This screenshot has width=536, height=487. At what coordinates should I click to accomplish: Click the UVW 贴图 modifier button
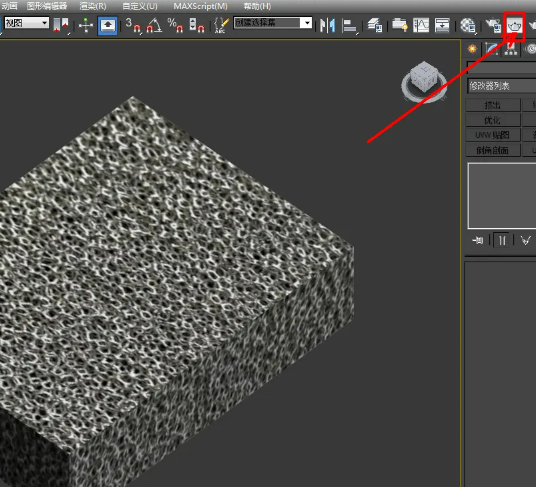click(493, 135)
